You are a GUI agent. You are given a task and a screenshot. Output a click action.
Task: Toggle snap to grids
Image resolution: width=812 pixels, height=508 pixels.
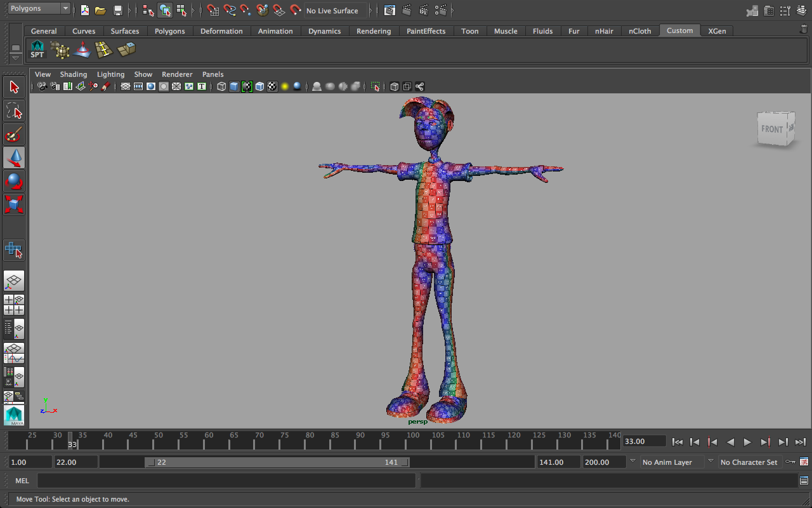tap(213, 10)
